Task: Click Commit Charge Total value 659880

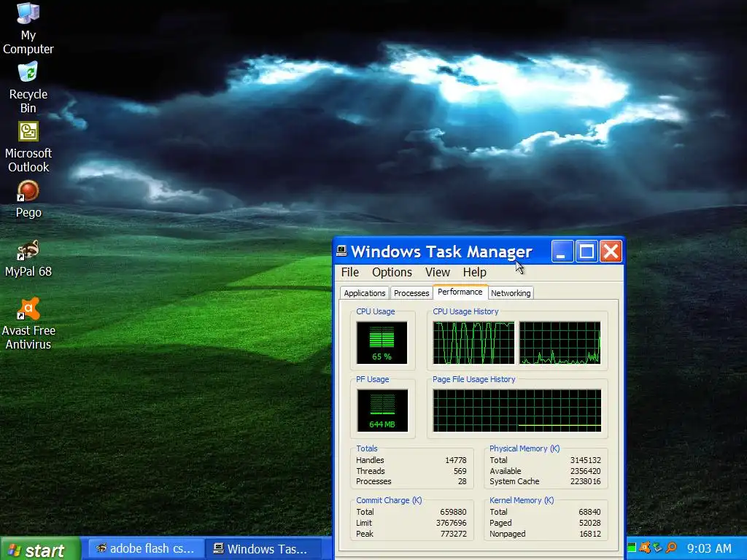Action: (453, 512)
